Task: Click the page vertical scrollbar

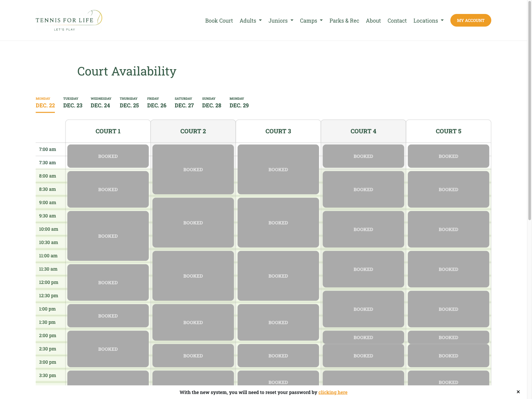Action: [x=529, y=110]
